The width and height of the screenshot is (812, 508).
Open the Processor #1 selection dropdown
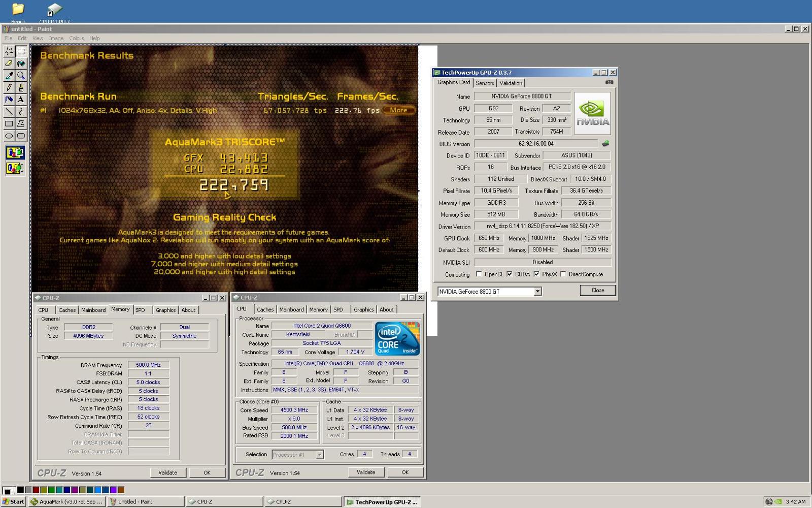click(320, 455)
